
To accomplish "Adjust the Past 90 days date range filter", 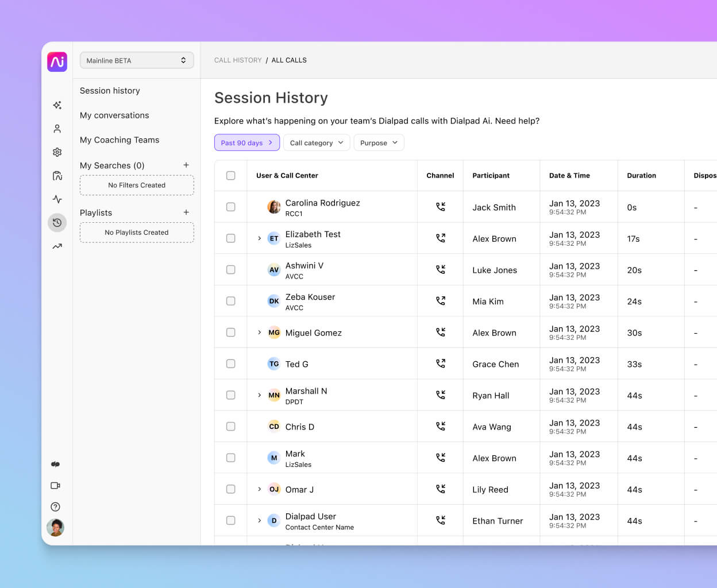I will [x=246, y=142].
